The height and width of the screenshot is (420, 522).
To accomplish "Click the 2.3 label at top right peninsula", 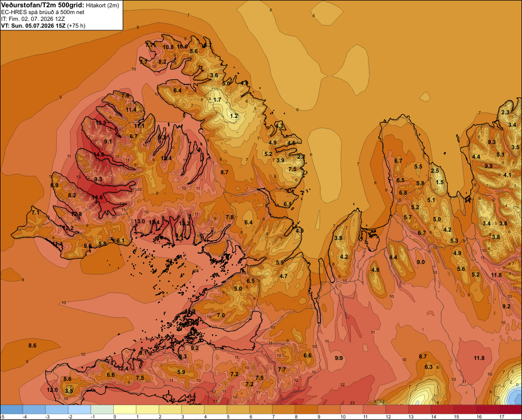I will click(505, 112).
